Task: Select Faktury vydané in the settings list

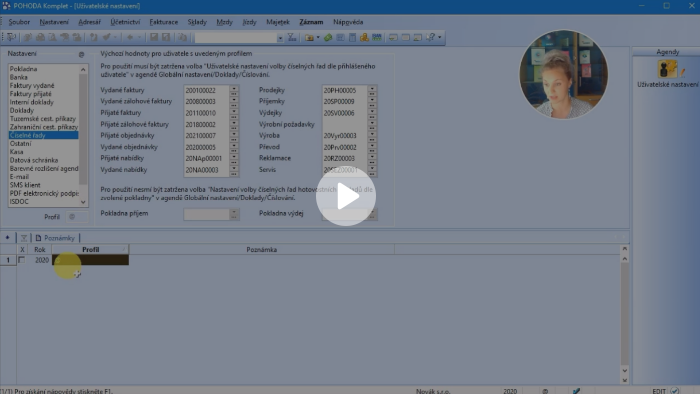Action: [32, 85]
